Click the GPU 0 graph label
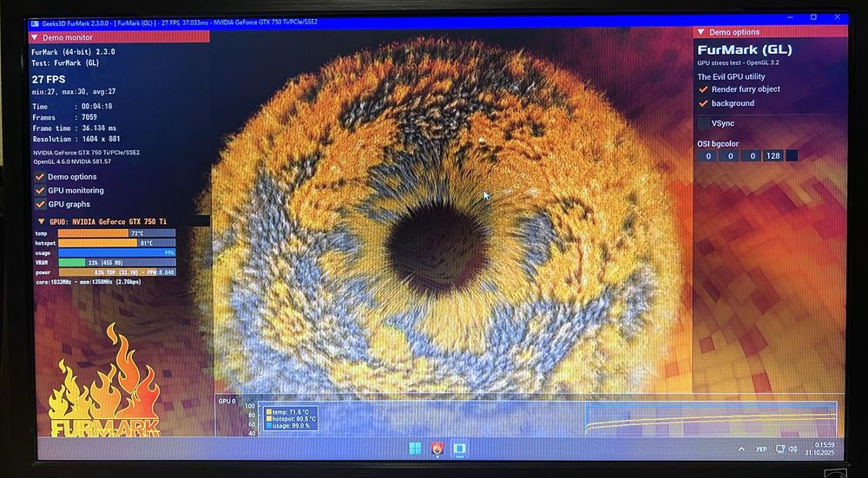 227,402
